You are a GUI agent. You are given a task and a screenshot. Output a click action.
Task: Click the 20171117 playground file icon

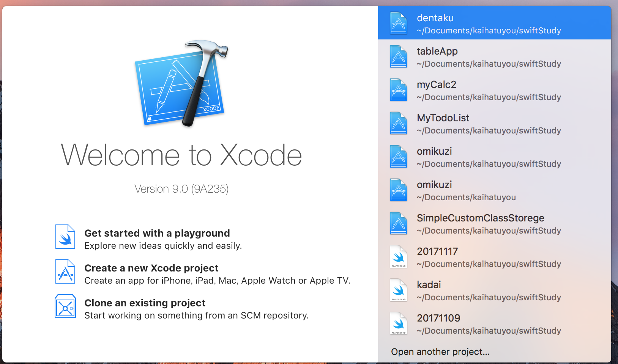tap(399, 257)
